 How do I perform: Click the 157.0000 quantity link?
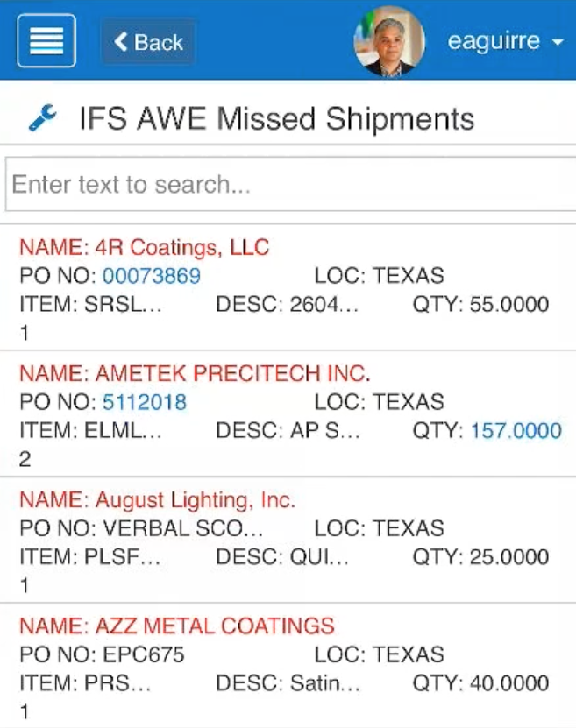click(x=516, y=431)
